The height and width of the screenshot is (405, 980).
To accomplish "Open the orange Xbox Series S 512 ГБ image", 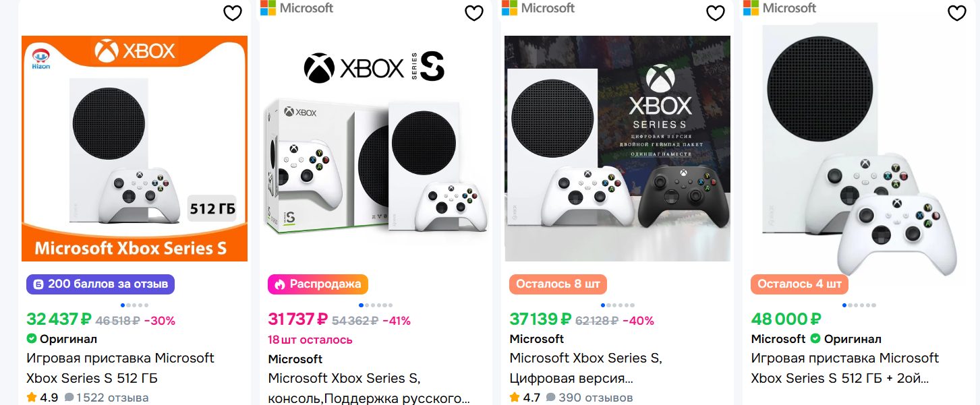I will click(135, 148).
